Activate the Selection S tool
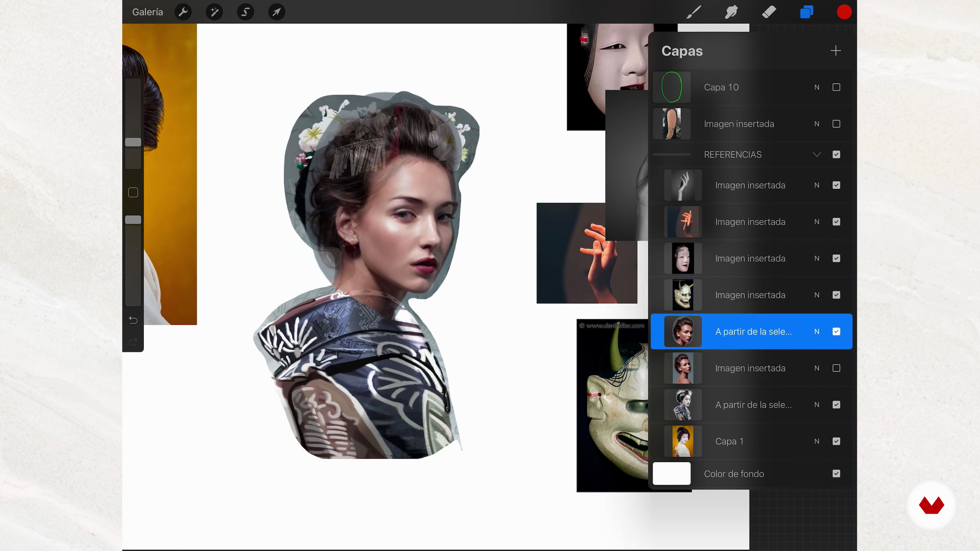 point(245,12)
